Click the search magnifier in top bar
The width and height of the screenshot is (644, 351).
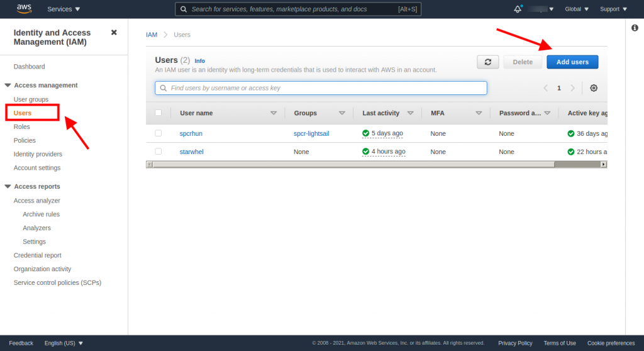click(184, 9)
